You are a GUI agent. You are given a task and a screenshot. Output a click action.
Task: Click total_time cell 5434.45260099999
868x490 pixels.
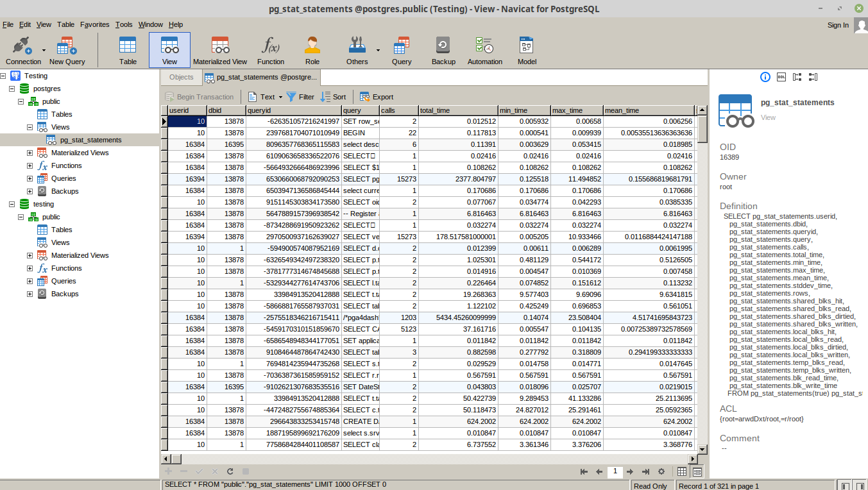coord(458,317)
